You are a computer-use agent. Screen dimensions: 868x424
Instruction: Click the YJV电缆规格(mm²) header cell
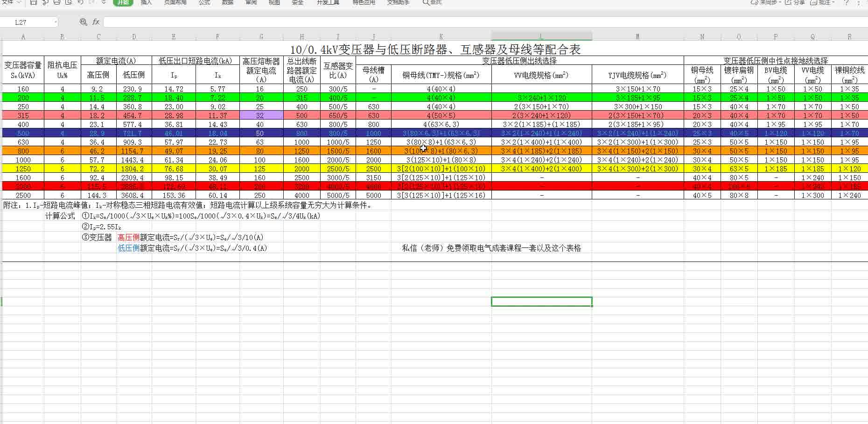637,75
